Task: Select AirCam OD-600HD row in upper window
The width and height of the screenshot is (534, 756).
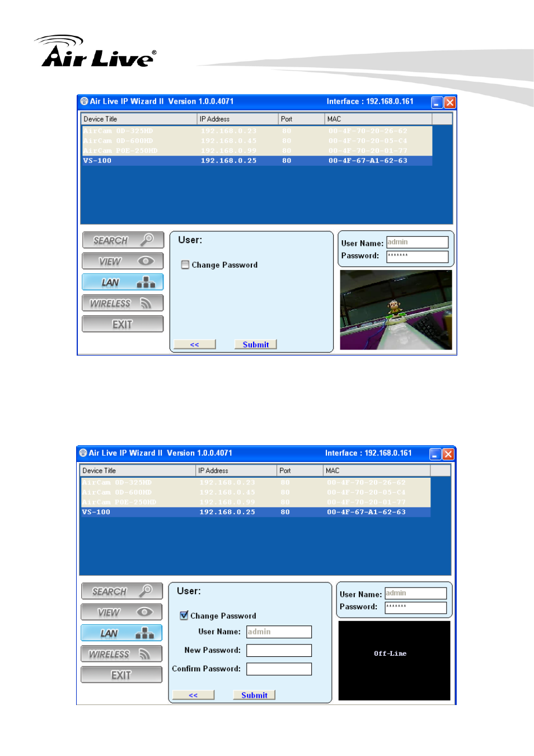Action: point(257,141)
